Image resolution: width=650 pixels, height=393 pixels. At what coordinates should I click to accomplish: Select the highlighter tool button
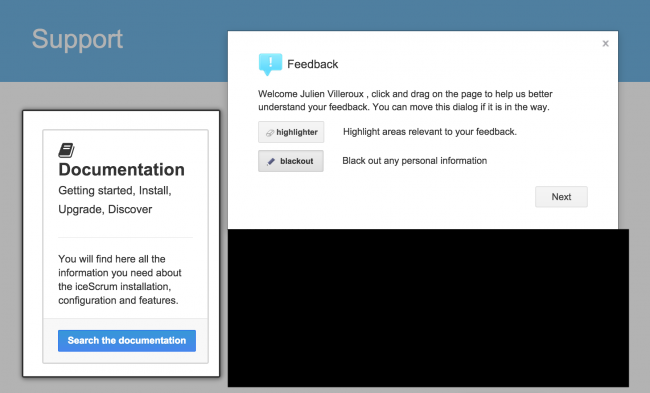[291, 132]
